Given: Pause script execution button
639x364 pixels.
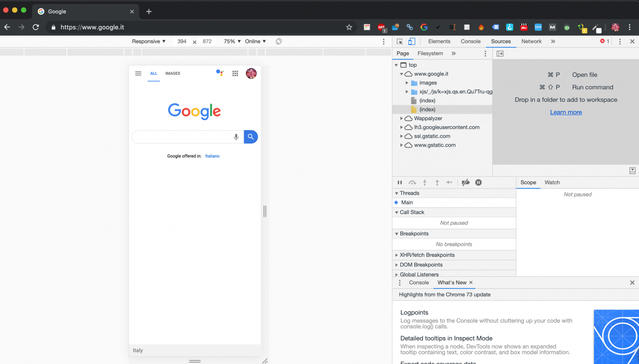Looking at the screenshot, I should 400,182.
